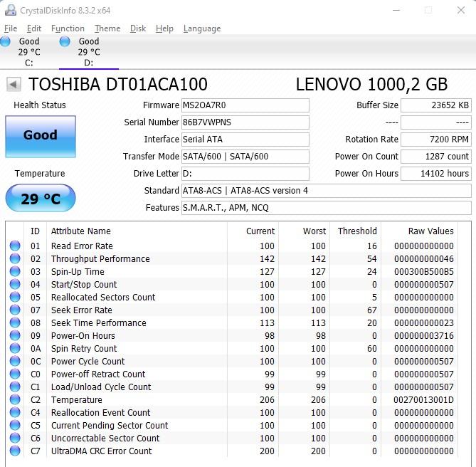The height and width of the screenshot is (467, 476).
Task: Click the CrystalDiskInfo app icon in title bar
Action: pos(10,11)
